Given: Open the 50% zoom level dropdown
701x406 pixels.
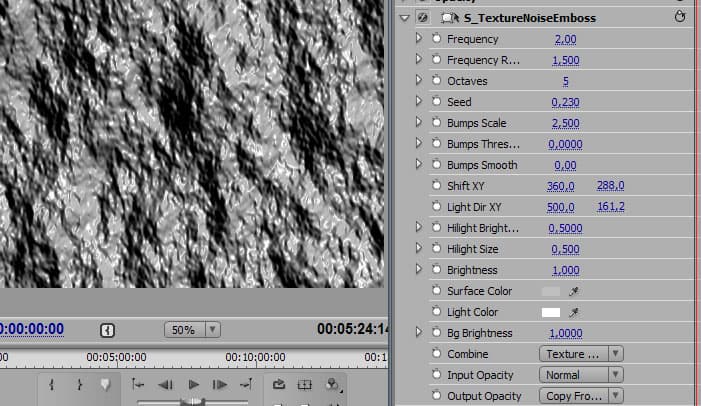Looking at the screenshot, I should point(193,329).
